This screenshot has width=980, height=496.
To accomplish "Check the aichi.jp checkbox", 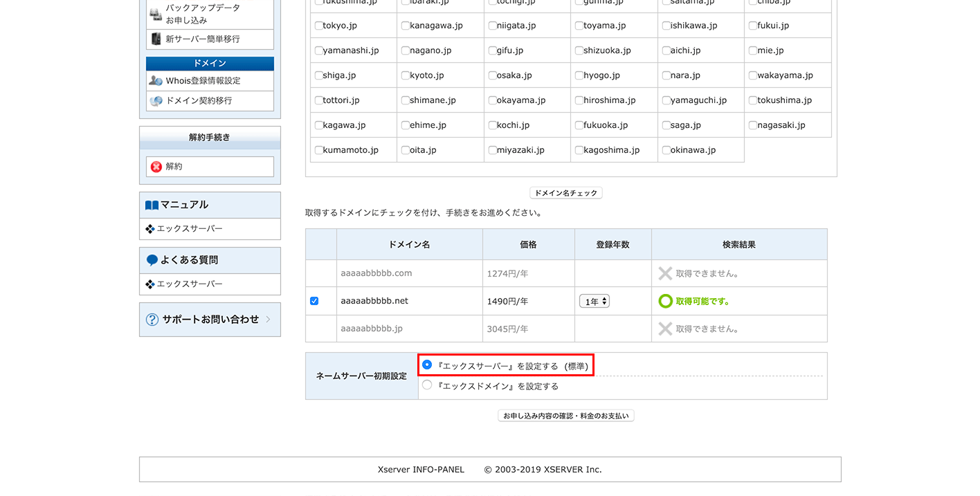I will (666, 50).
